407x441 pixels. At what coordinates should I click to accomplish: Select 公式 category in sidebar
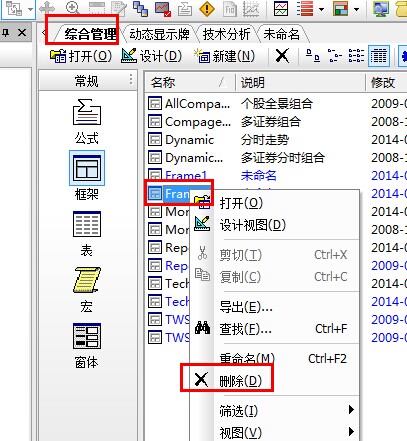tap(87, 121)
